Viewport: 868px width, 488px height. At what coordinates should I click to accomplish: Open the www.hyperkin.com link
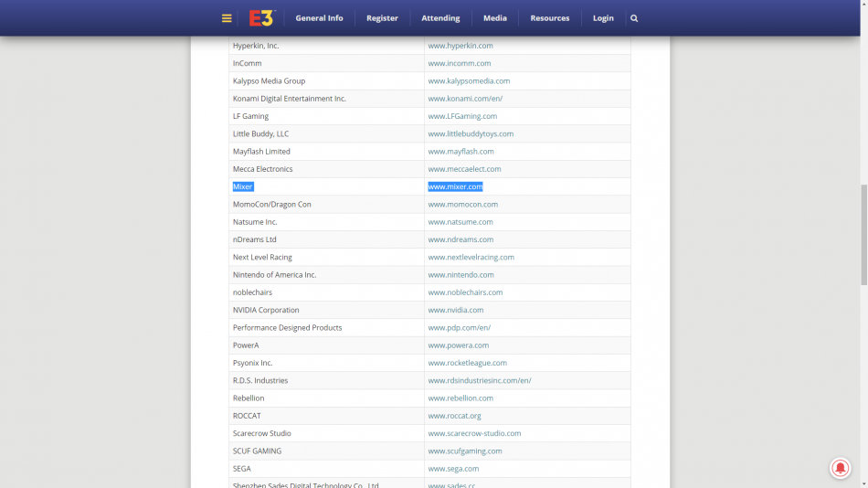460,46
